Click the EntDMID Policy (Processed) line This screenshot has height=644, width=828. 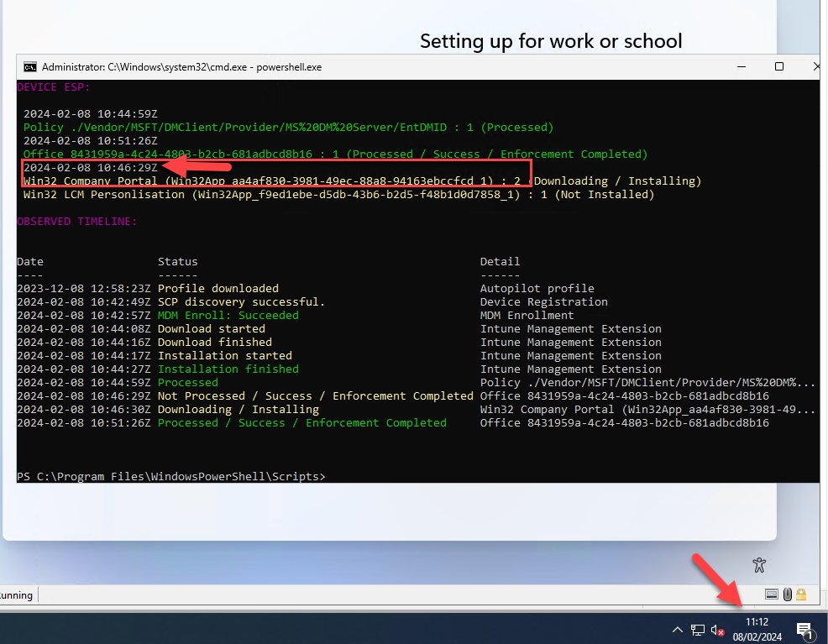click(x=288, y=128)
